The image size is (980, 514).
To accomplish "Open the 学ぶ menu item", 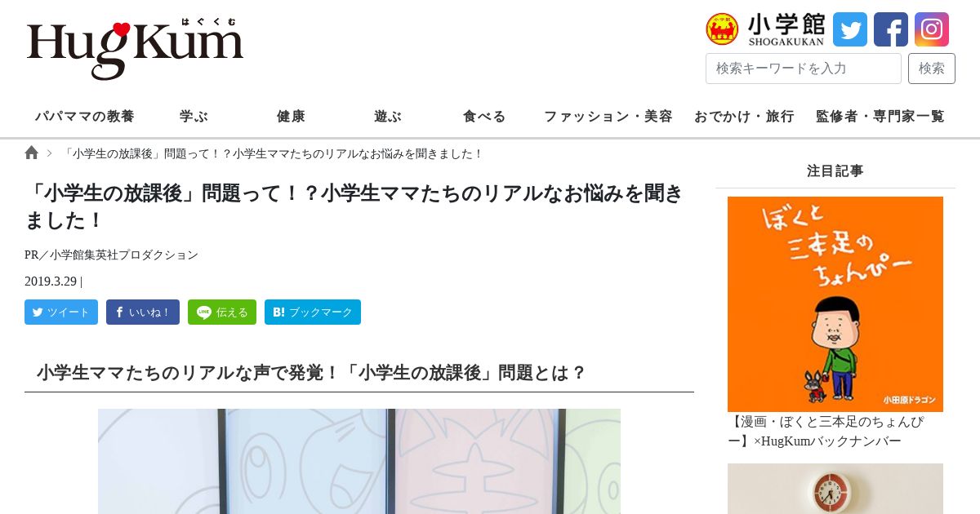I will tap(194, 116).
